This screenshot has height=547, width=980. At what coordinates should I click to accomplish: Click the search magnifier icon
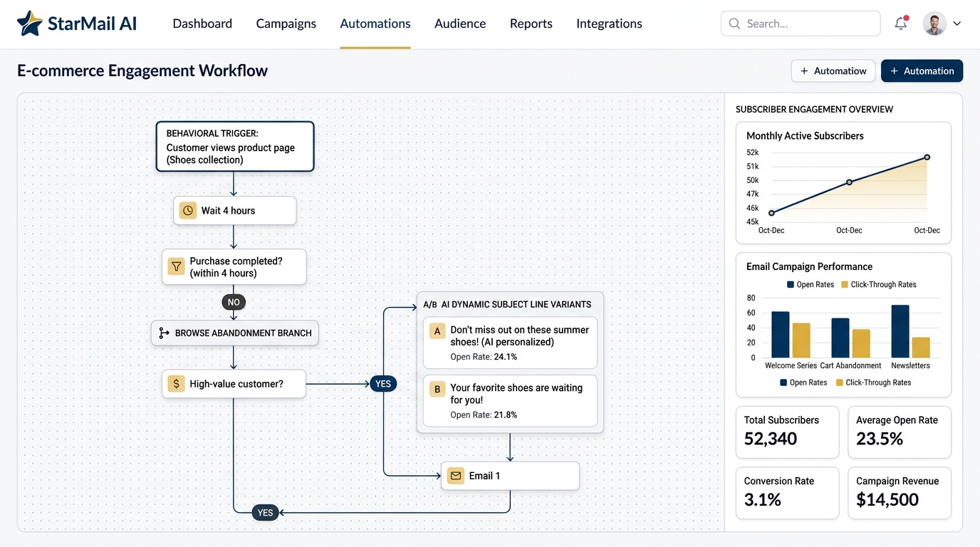734,24
